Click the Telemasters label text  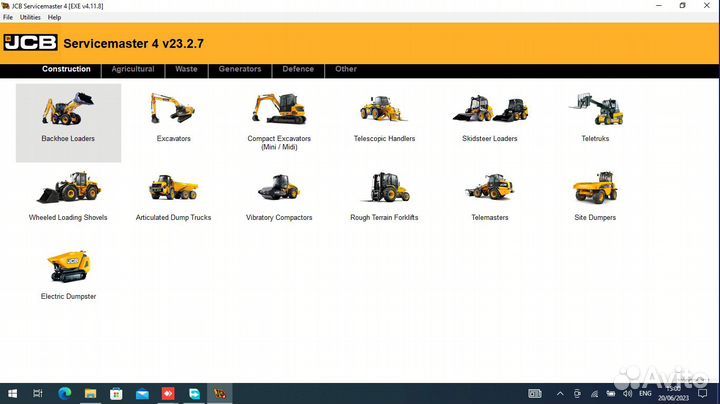(x=489, y=218)
